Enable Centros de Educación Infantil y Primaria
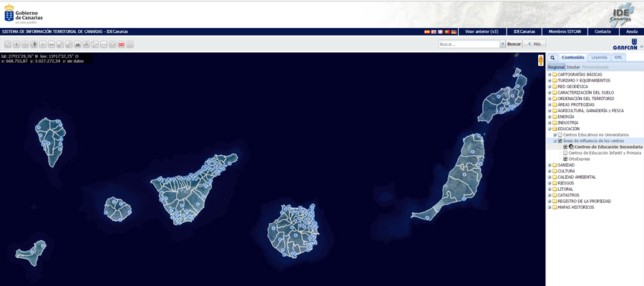This screenshot has width=644, height=286. click(565, 153)
